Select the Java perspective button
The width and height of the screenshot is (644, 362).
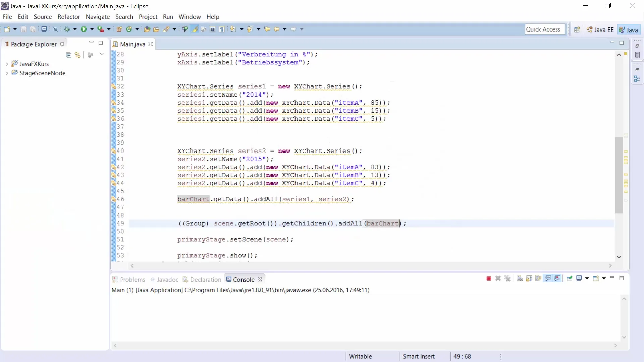(x=629, y=29)
